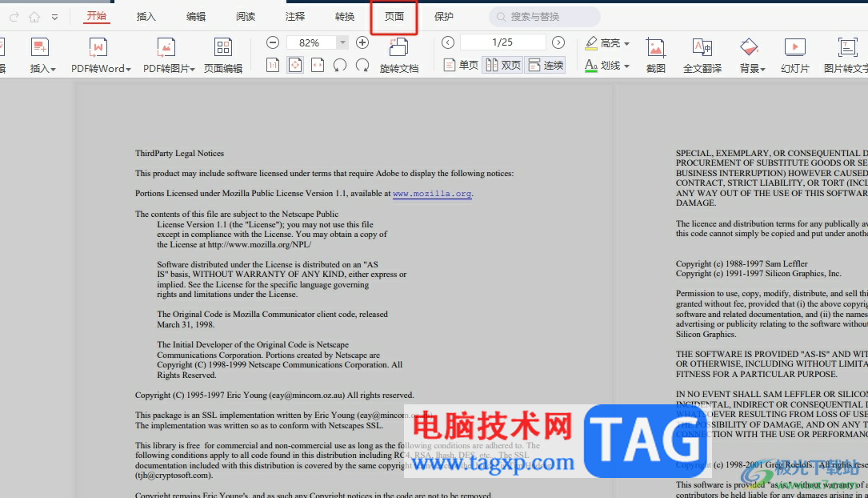Zoom in with the plus button
This screenshot has width=868, height=498.
click(362, 42)
